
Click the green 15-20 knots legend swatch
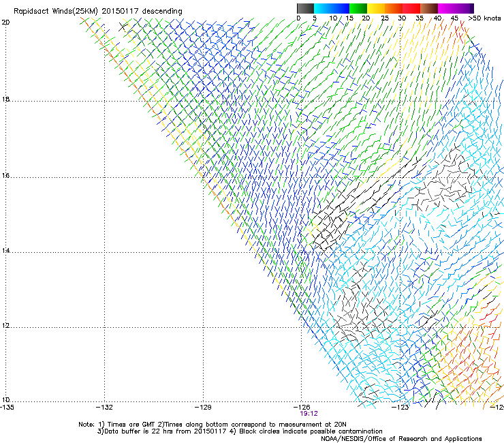point(358,8)
